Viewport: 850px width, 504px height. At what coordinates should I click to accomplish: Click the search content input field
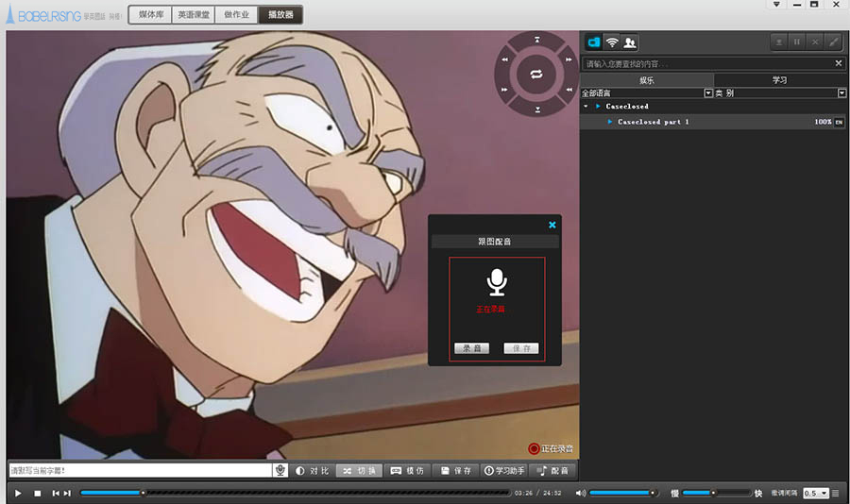tap(709, 64)
